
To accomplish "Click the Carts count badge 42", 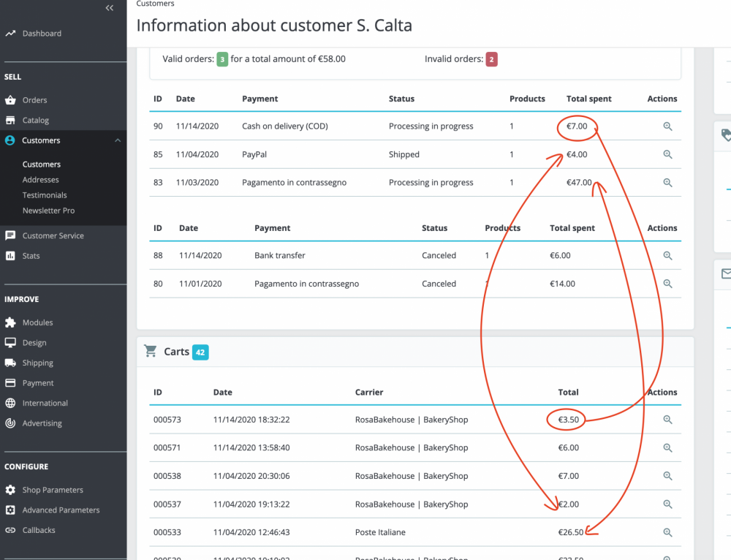I will click(200, 352).
